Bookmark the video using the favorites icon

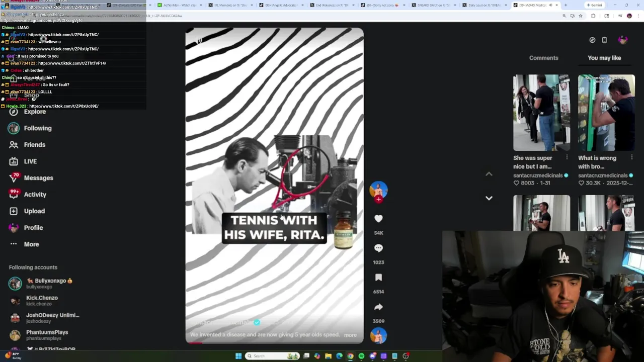pos(378,278)
